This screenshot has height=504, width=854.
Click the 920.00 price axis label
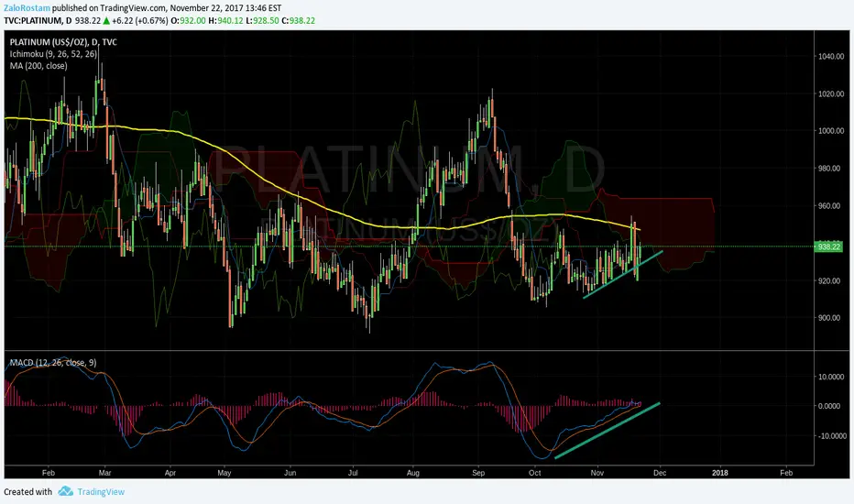point(831,281)
